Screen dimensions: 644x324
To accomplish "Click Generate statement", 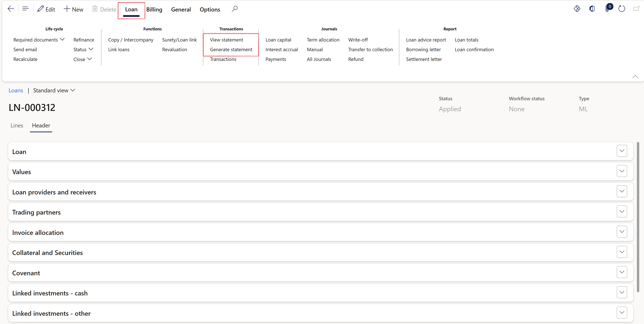I will [231, 49].
